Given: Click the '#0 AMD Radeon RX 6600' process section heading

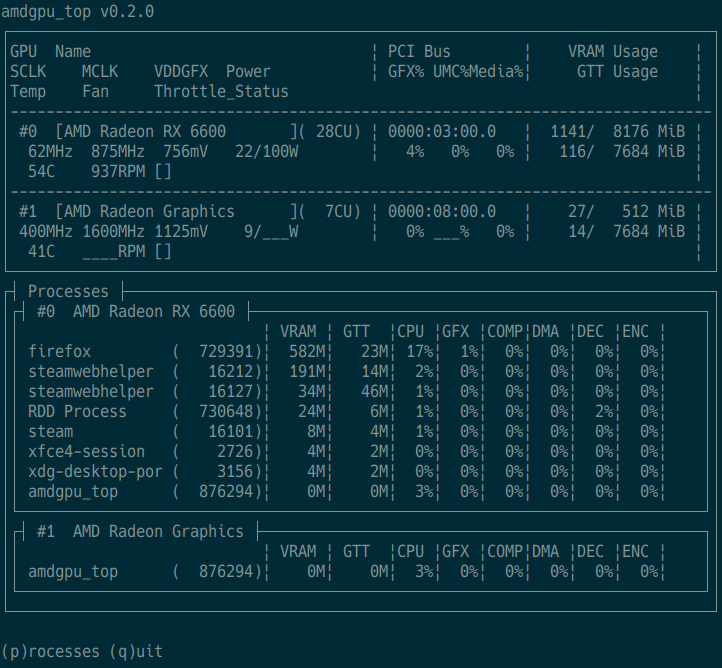Looking at the screenshot, I should pyautogui.click(x=135, y=312).
